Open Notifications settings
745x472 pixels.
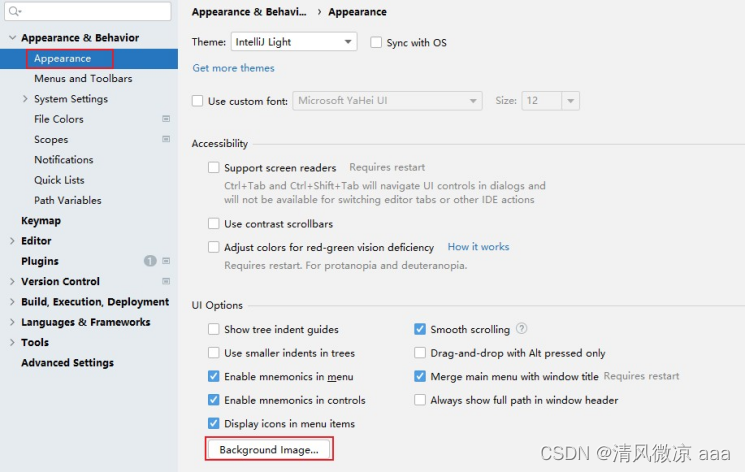point(64,160)
